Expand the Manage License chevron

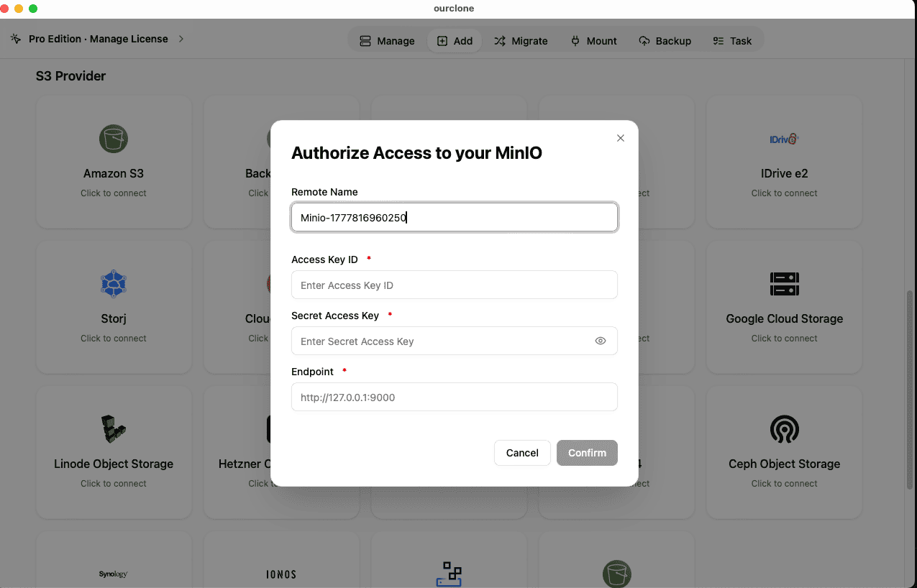(181, 39)
